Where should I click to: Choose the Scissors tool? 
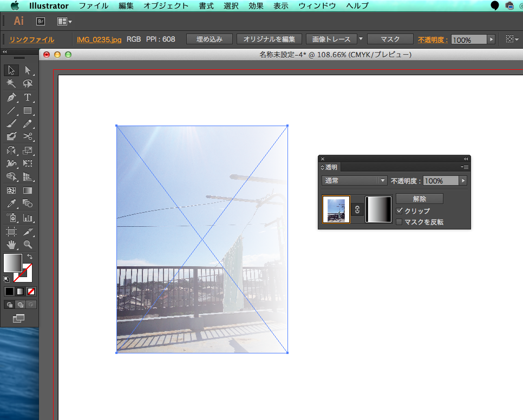click(28, 137)
